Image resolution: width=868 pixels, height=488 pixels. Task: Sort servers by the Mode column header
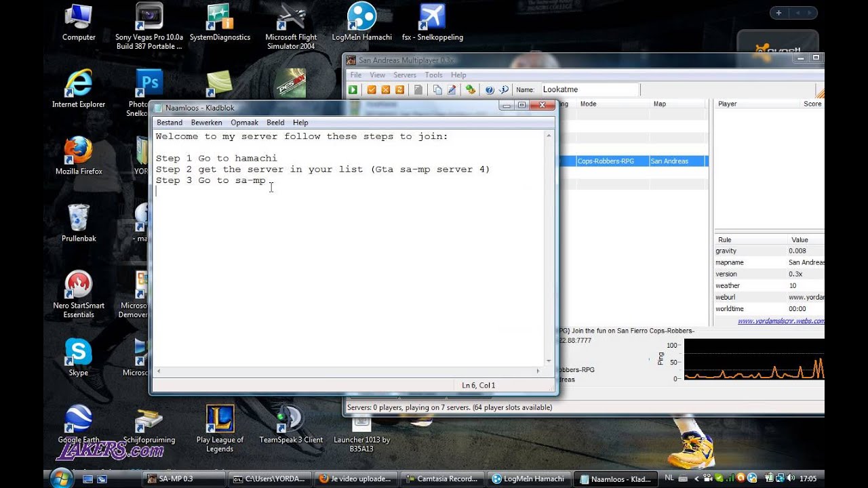[x=613, y=104]
